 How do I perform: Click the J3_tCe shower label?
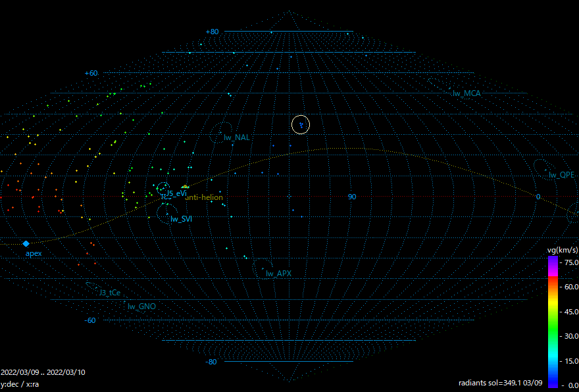[110, 293]
